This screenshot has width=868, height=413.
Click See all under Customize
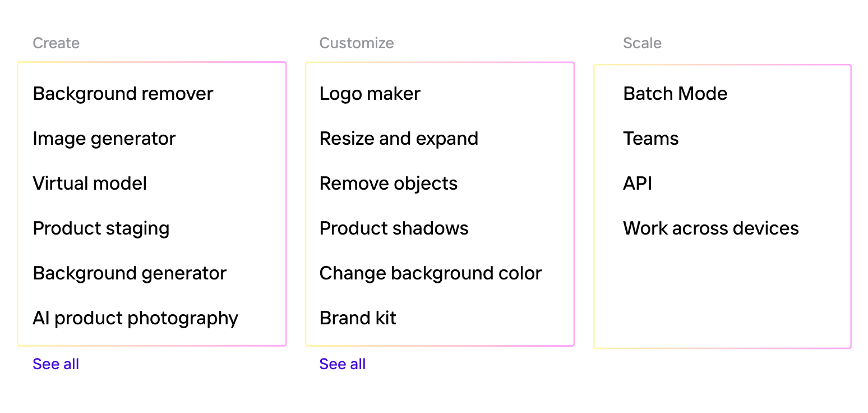click(342, 364)
